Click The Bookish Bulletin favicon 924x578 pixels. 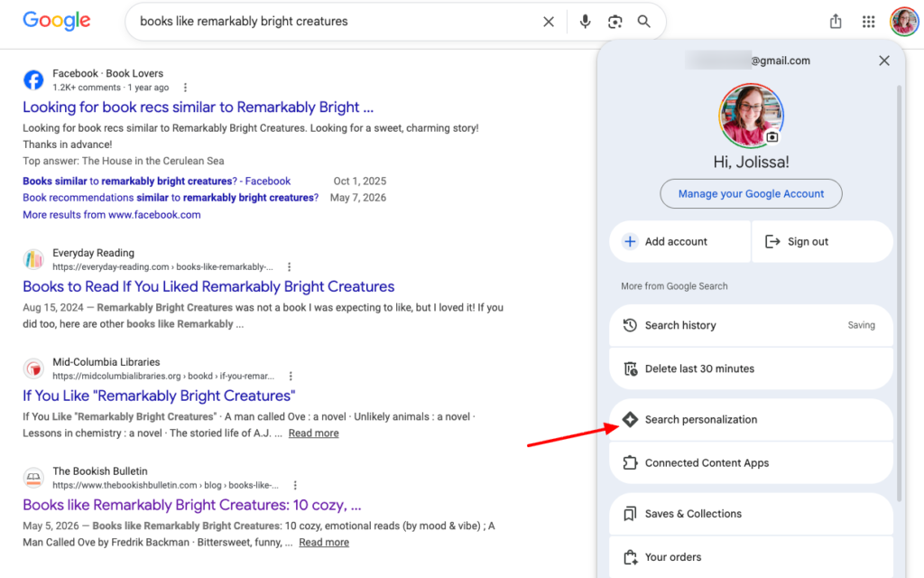tap(33, 477)
